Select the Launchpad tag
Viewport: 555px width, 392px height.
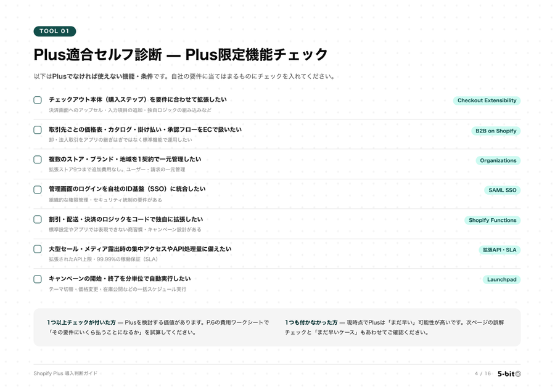(501, 280)
